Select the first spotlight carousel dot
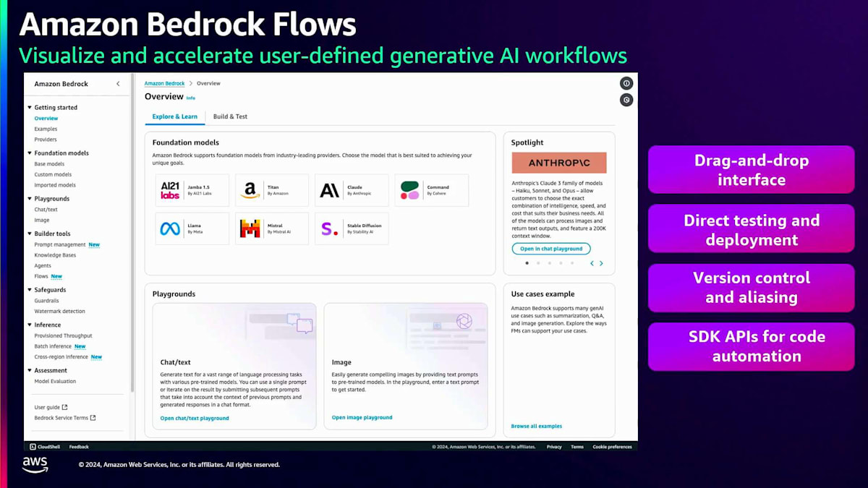 (x=527, y=263)
